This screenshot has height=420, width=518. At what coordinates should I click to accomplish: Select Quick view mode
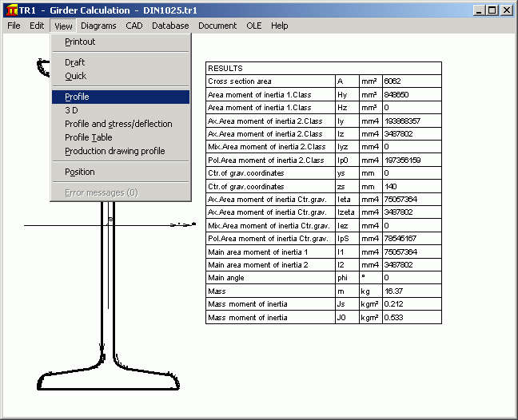[121, 76]
